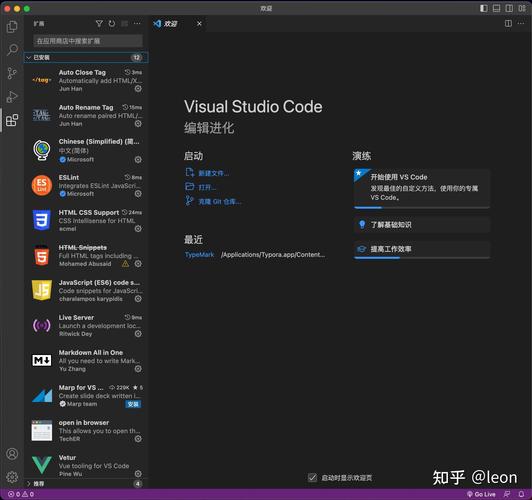Click installed extensions count badge 12
The image size is (532, 500).
point(136,57)
